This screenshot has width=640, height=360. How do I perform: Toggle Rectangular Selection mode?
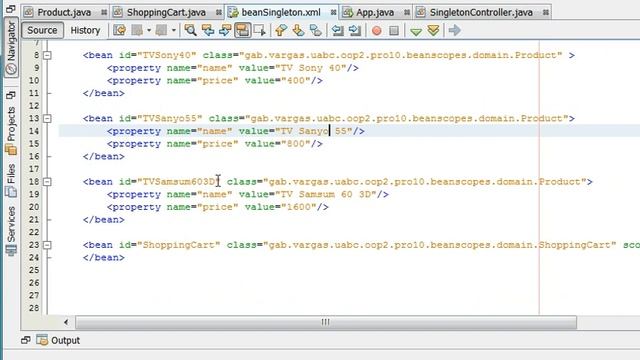260,30
